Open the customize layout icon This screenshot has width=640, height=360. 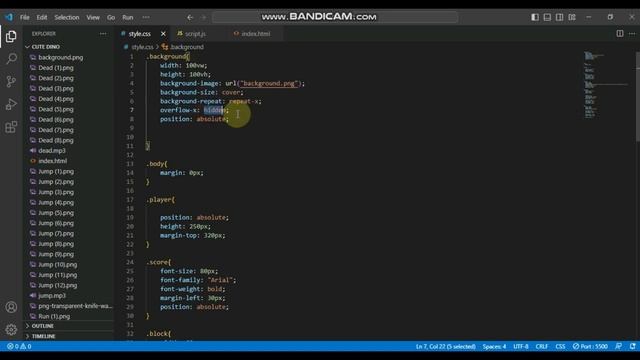click(572, 17)
